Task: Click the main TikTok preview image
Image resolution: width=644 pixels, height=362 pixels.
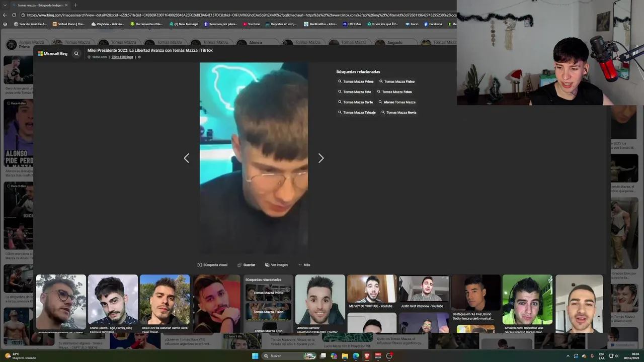Action: tap(254, 158)
